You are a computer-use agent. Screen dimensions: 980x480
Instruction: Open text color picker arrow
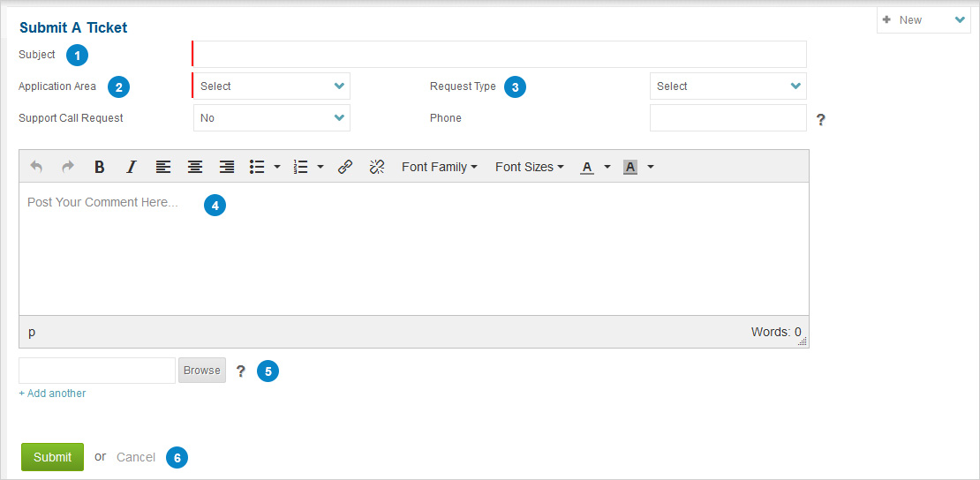(x=607, y=167)
